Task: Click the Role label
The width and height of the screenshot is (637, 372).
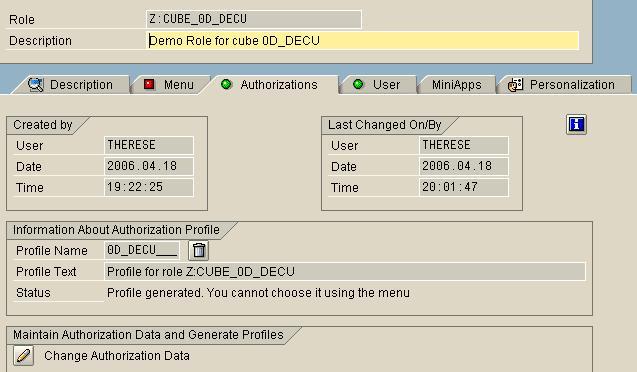Action: [x=22, y=19]
